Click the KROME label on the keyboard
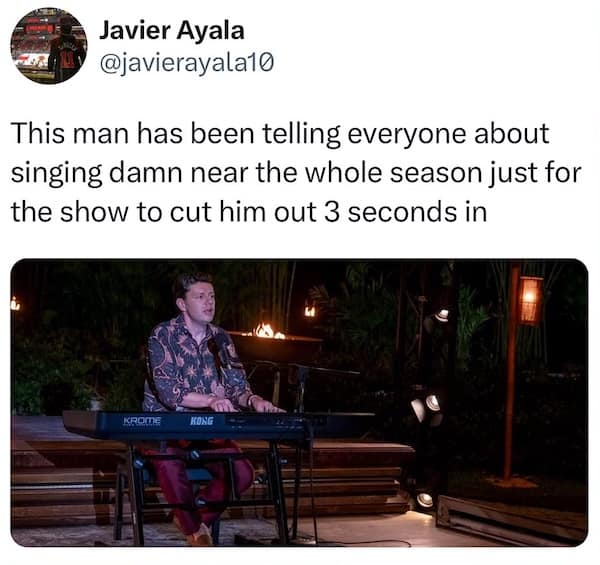 [x=142, y=421]
